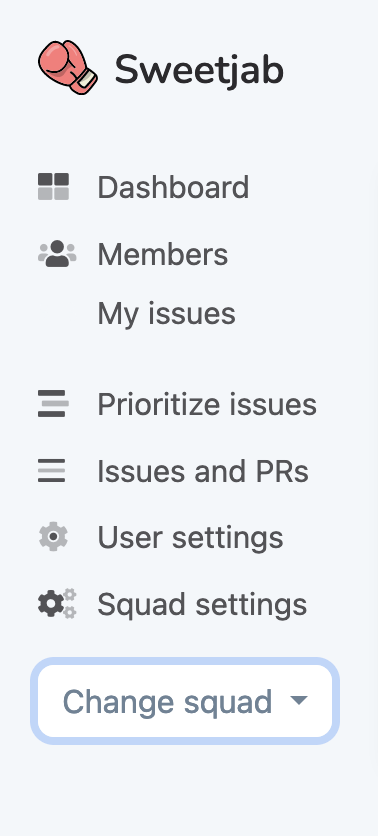Click the Prioritize issues stacked-bars icon
The height and width of the screenshot is (836, 378).
click(x=53, y=404)
